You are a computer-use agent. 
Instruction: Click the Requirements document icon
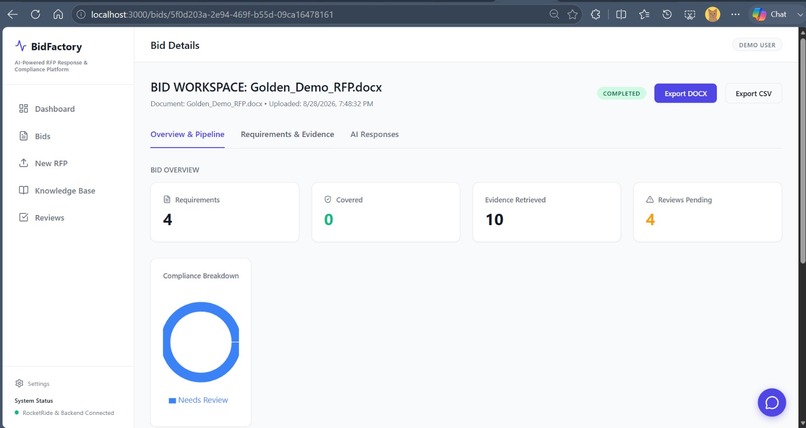(x=167, y=199)
